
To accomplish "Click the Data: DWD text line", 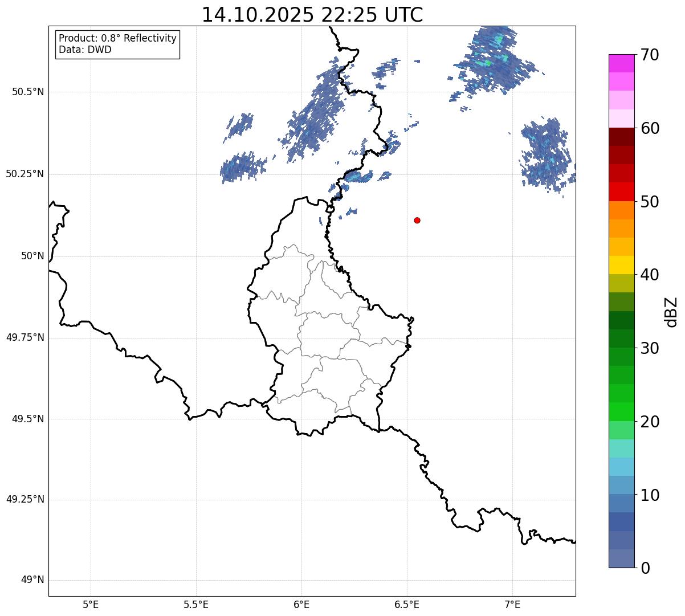I will [x=85, y=50].
